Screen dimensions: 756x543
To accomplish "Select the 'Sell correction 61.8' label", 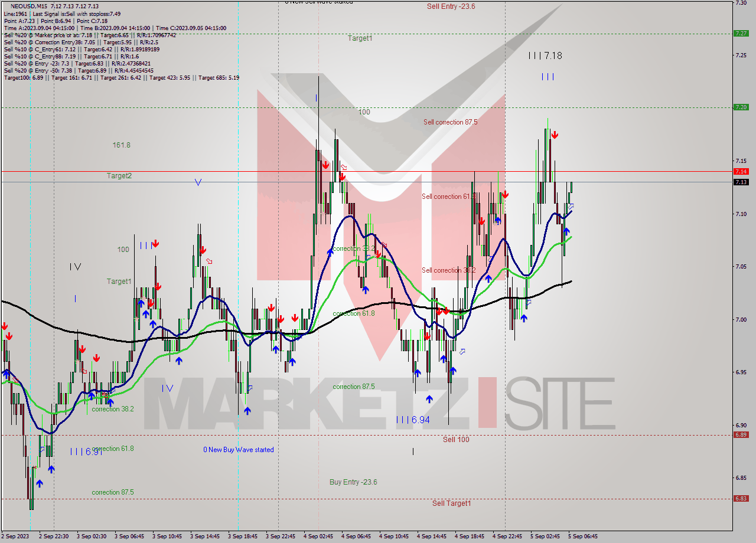I will pos(448,197).
